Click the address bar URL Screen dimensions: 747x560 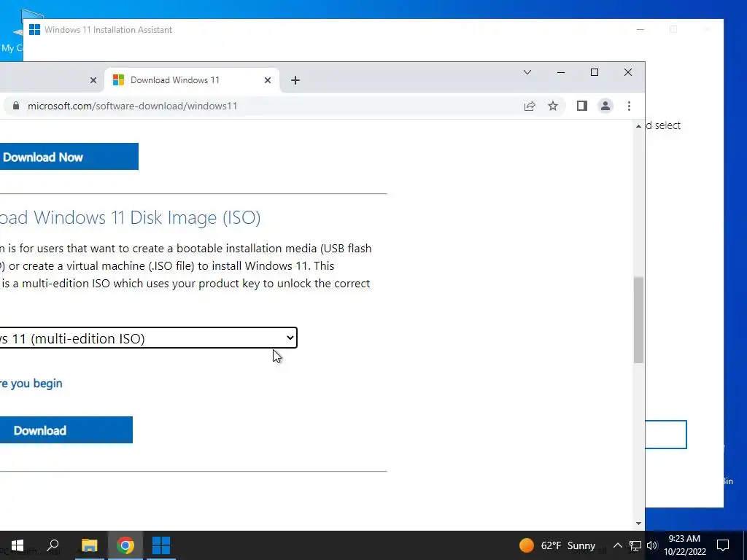coord(133,106)
